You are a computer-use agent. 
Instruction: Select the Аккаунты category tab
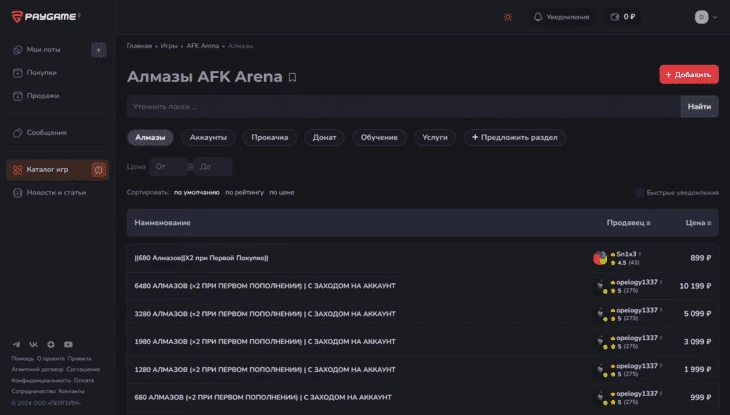(208, 137)
